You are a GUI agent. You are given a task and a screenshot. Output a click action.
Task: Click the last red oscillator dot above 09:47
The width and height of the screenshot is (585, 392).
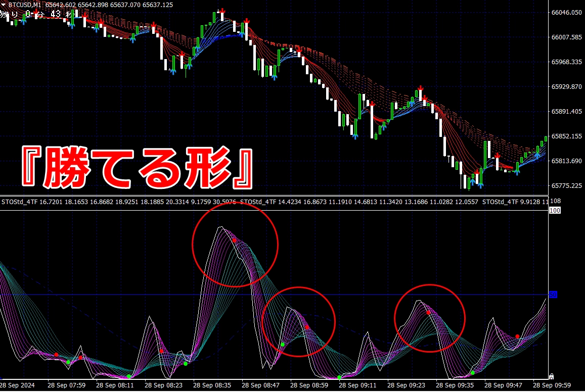point(517,336)
